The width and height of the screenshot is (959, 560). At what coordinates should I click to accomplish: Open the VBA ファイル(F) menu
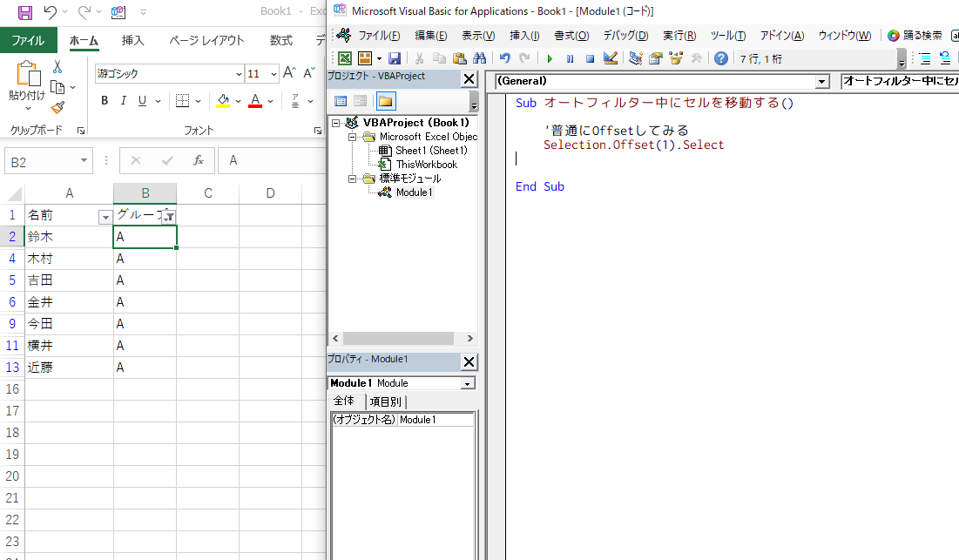[379, 36]
